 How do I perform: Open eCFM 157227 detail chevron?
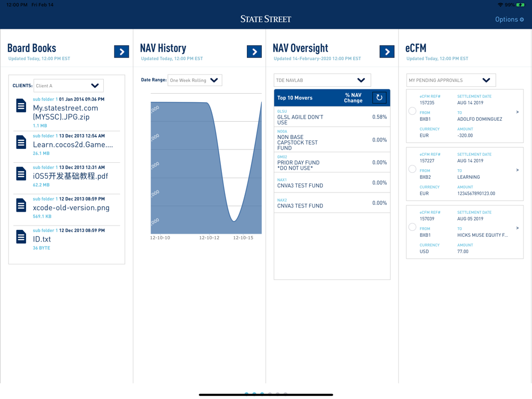[518, 170]
